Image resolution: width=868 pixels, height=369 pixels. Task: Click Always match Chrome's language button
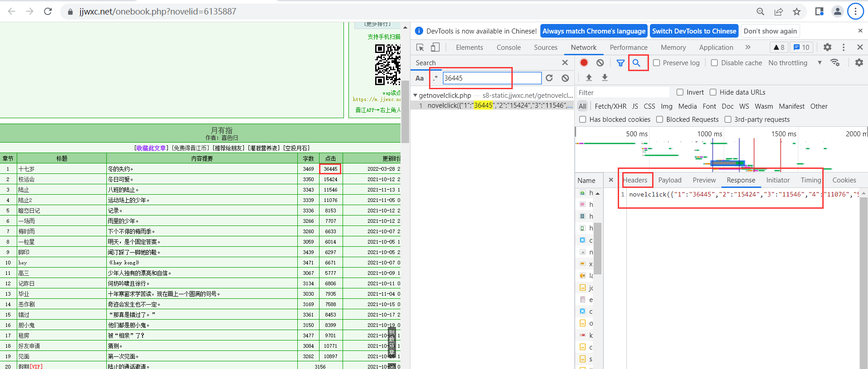594,31
